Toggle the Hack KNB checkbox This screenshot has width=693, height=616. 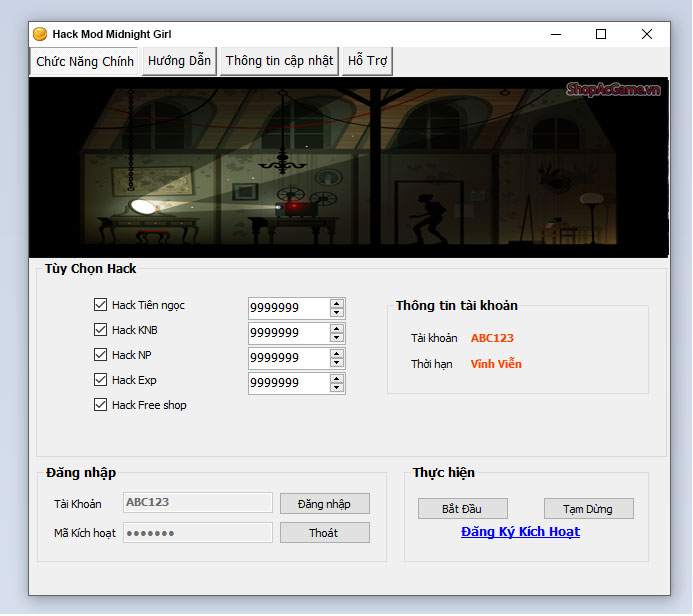pos(100,330)
